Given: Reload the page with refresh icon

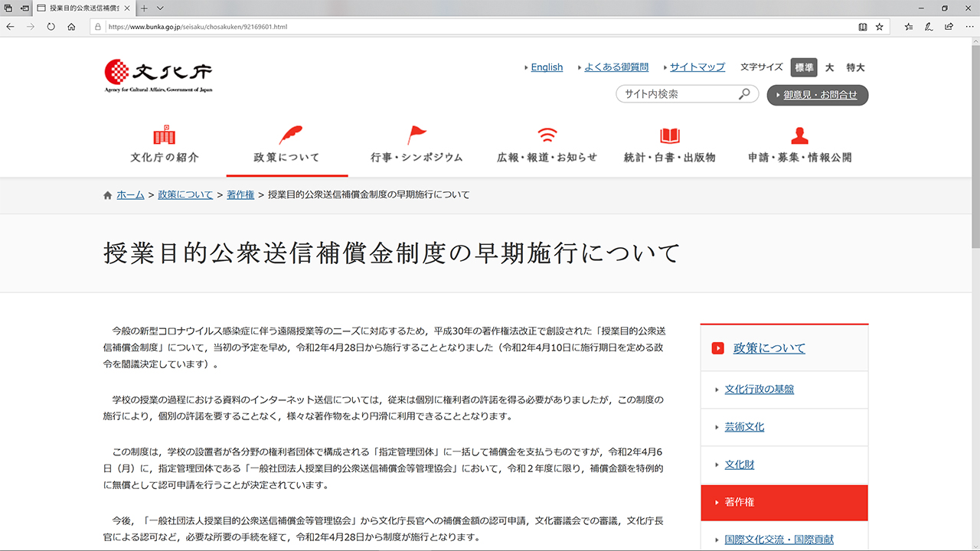Looking at the screenshot, I should 51,26.
